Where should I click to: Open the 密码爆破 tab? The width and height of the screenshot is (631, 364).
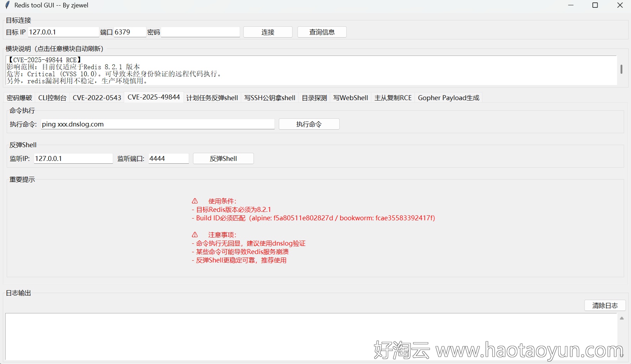click(19, 98)
